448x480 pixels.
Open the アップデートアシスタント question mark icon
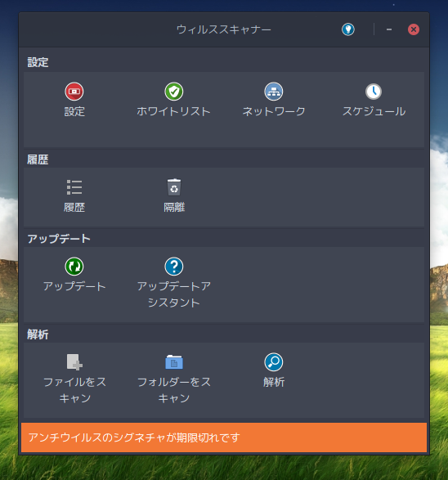click(x=174, y=267)
